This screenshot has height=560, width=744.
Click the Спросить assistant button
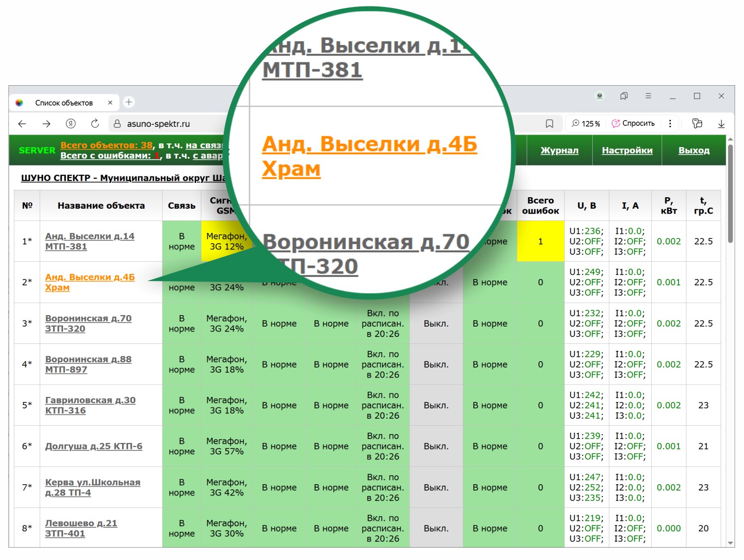(x=633, y=124)
